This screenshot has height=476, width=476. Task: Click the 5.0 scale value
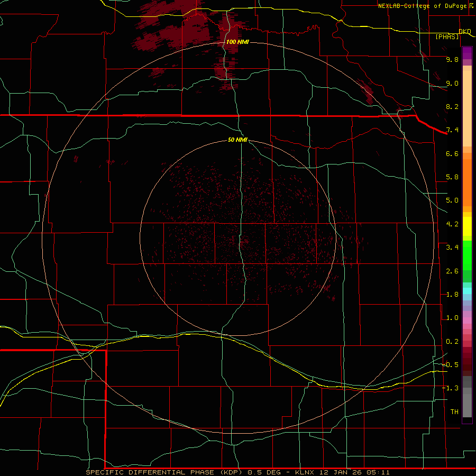pyautogui.click(x=452, y=200)
